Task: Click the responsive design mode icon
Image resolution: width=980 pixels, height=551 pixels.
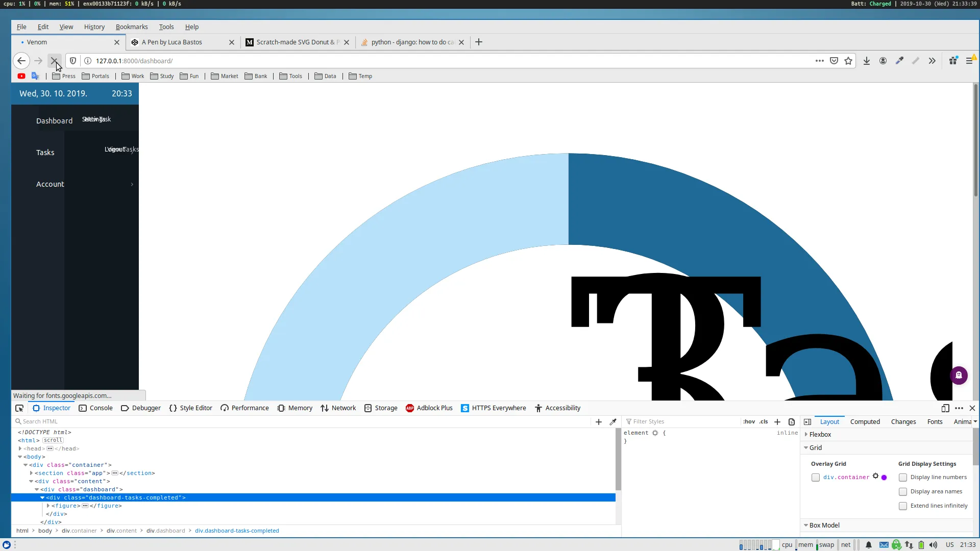Action: pyautogui.click(x=945, y=408)
